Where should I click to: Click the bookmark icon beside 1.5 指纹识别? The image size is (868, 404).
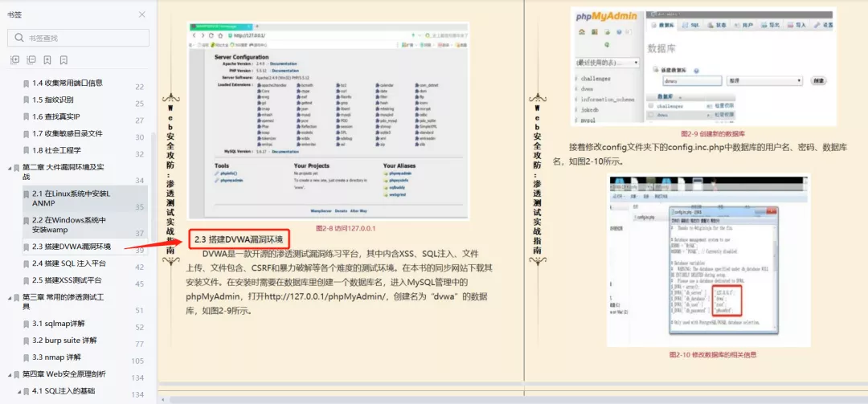pos(26,100)
